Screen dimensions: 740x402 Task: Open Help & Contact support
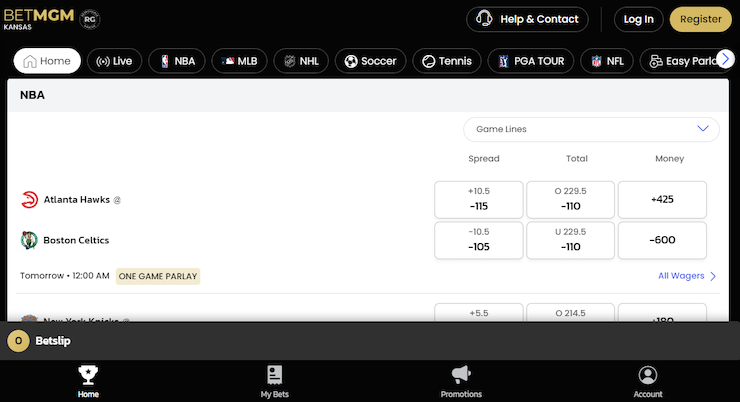(x=527, y=19)
